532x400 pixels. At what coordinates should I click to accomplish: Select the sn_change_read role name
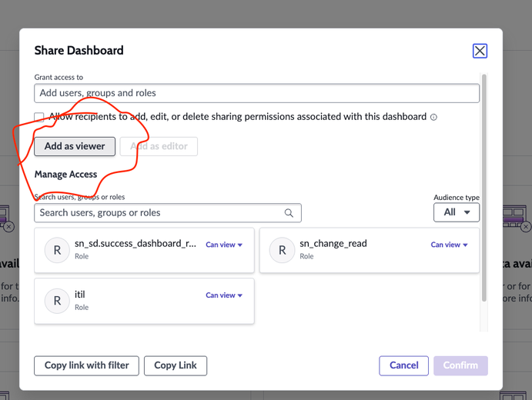tap(333, 244)
